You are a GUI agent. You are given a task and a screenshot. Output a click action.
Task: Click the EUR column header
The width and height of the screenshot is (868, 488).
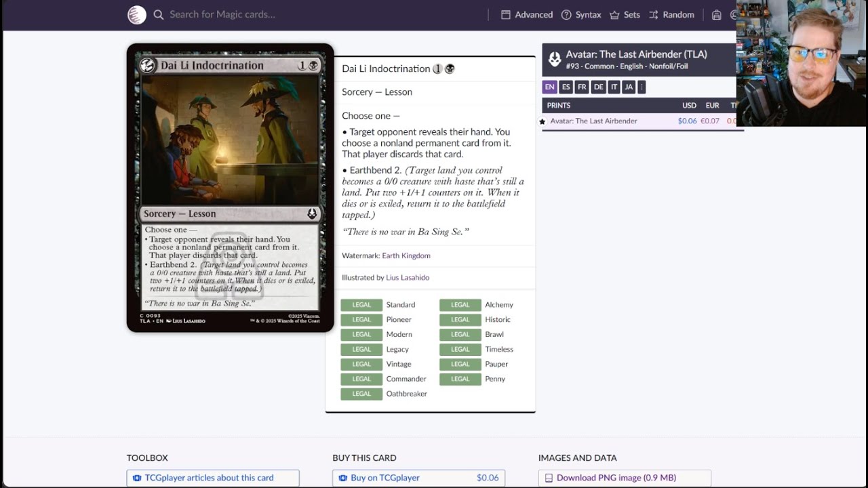coord(712,105)
